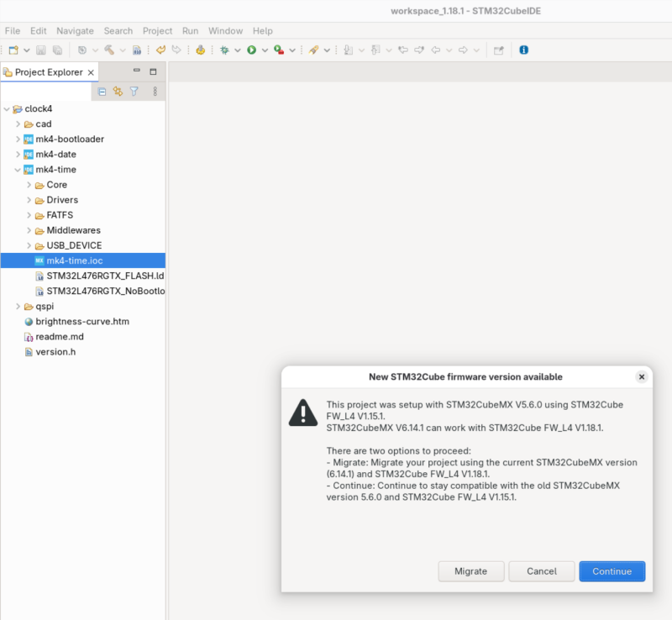Run the project with the green play icon
This screenshot has height=620, width=672.
251,50
